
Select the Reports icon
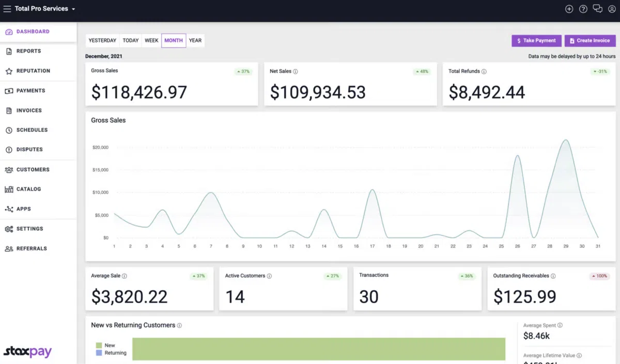coord(9,51)
